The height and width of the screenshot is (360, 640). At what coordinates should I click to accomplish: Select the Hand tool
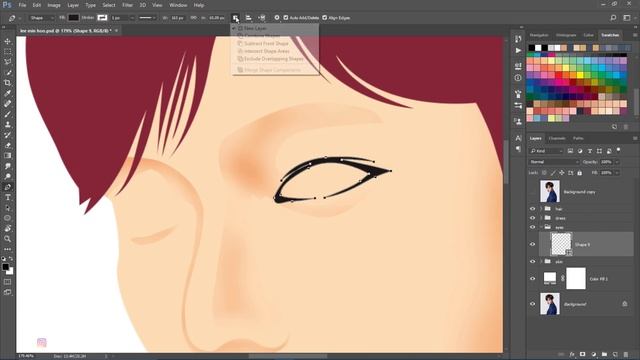(x=8, y=229)
